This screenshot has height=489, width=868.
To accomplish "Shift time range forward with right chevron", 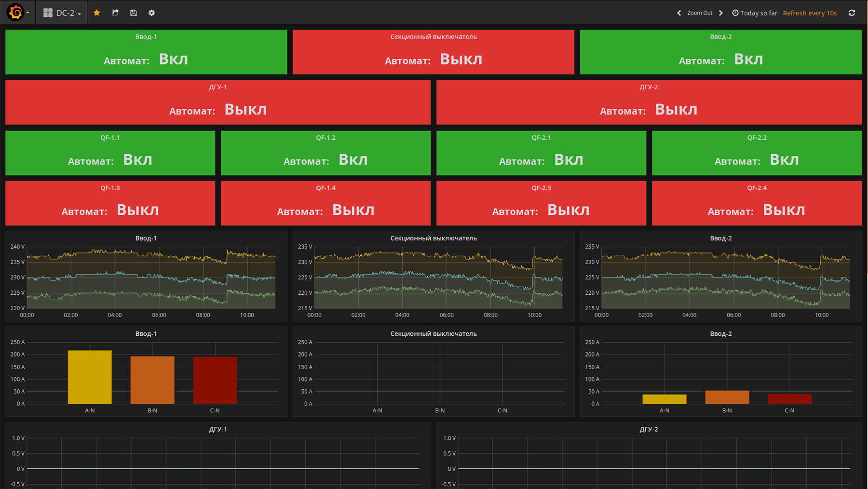I will pyautogui.click(x=721, y=13).
